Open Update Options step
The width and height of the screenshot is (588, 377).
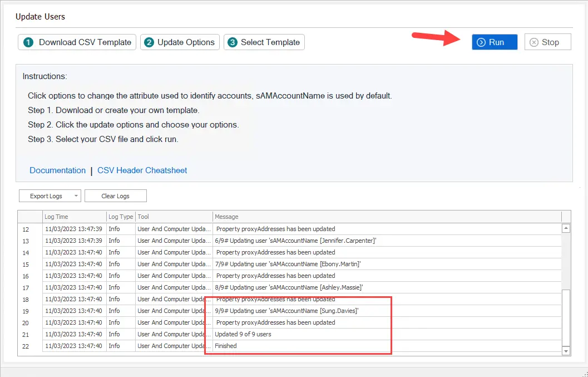click(180, 42)
